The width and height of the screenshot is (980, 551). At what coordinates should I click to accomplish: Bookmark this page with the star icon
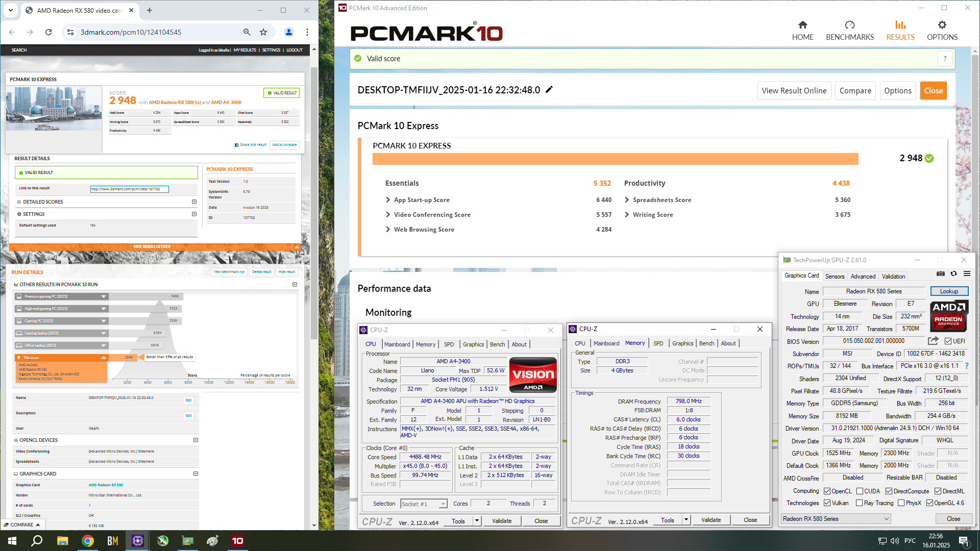[263, 32]
